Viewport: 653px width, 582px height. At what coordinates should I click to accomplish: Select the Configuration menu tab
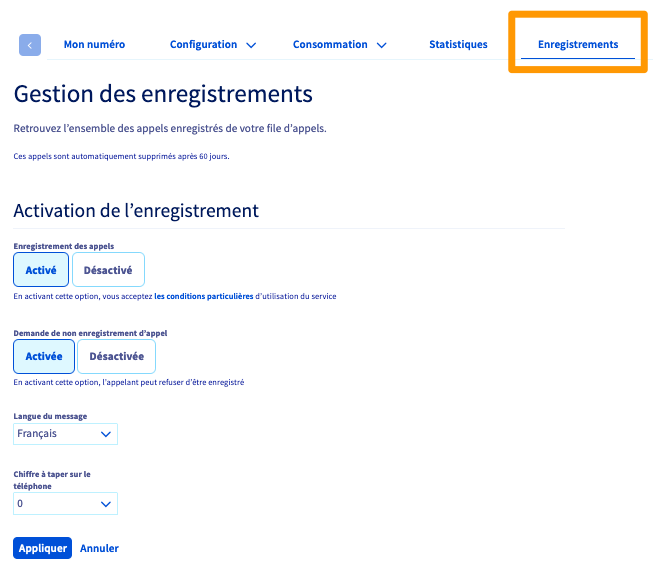click(x=203, y=45)
